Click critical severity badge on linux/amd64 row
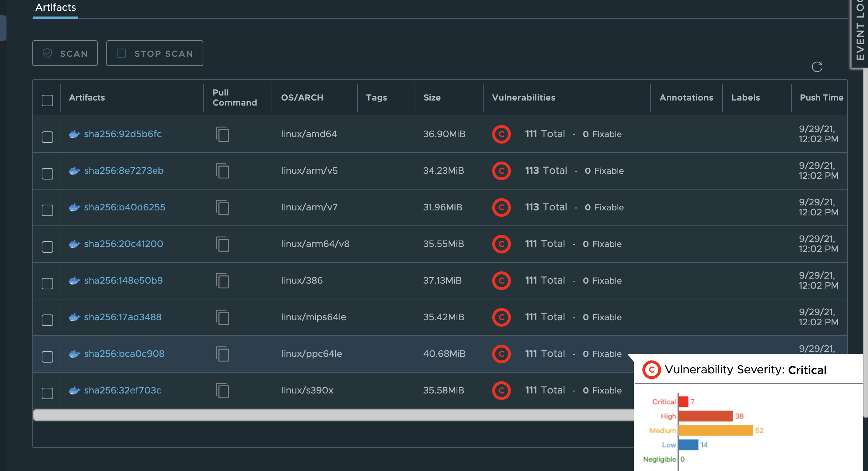The width and height of the screenshot is (868, 471). 502,134
